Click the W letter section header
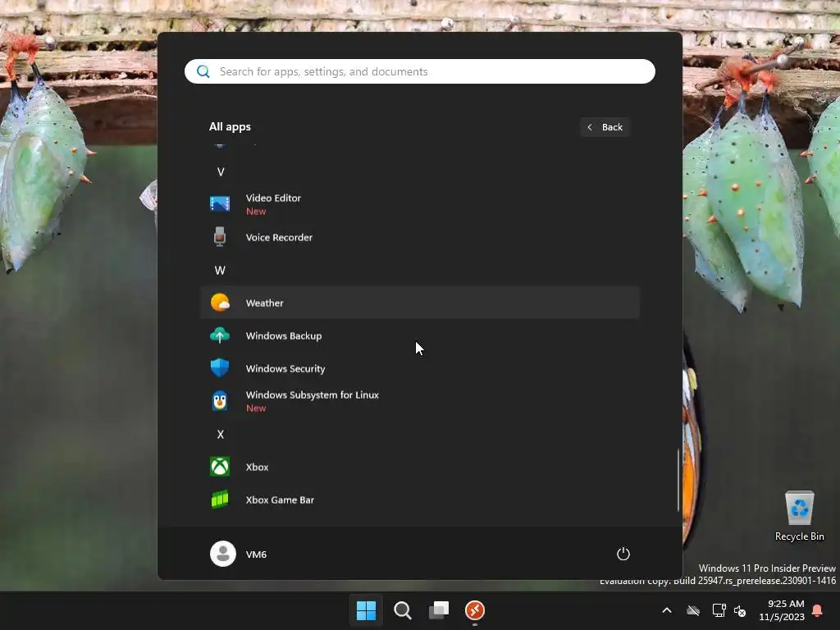The height and width of the screenshot is (630, 840). pos(220,270)
